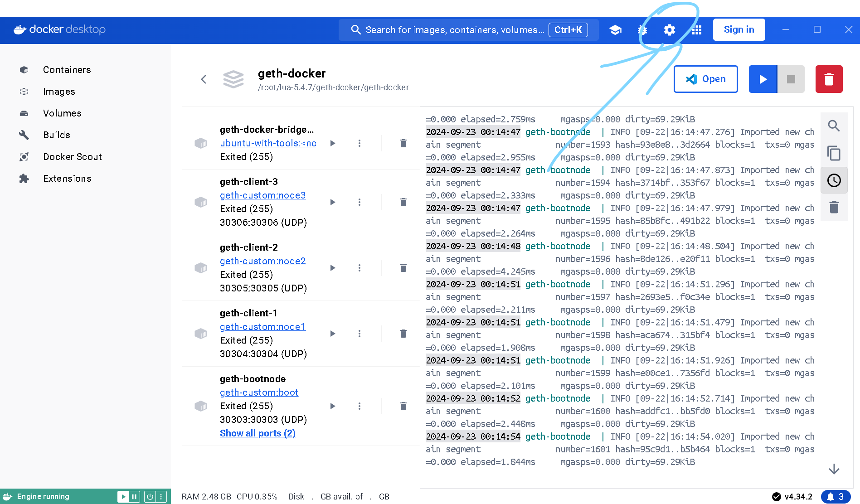Toggle timestamps in log view
The image size is (860, 504).
tap(834, 180)
